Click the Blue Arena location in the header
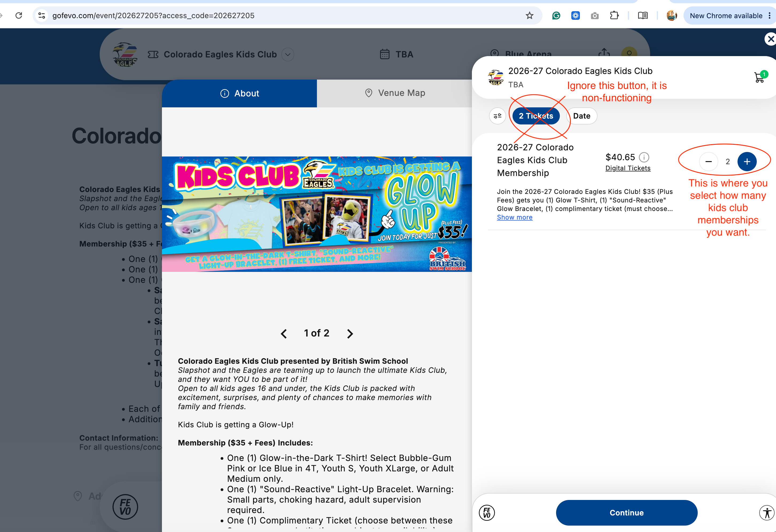 [x=521, y=54]
